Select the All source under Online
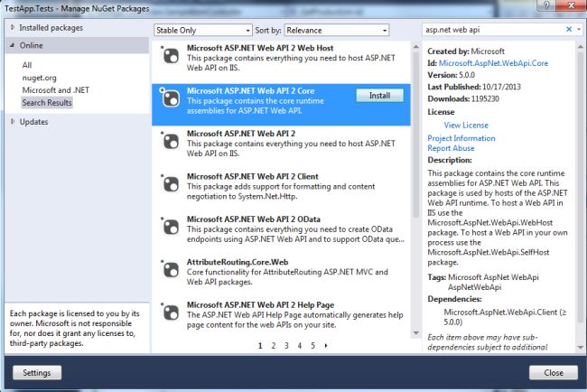587x392 pixels. (27, 65)
